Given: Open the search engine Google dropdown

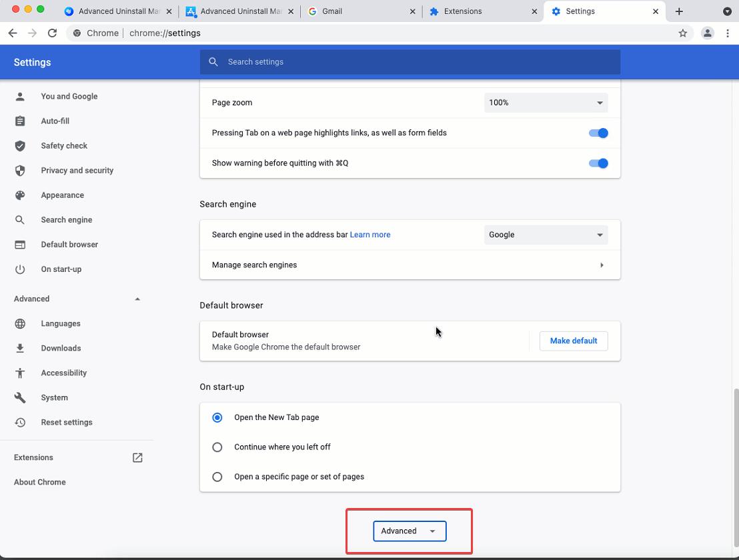Looking at the screenshot, I should 546,235.
